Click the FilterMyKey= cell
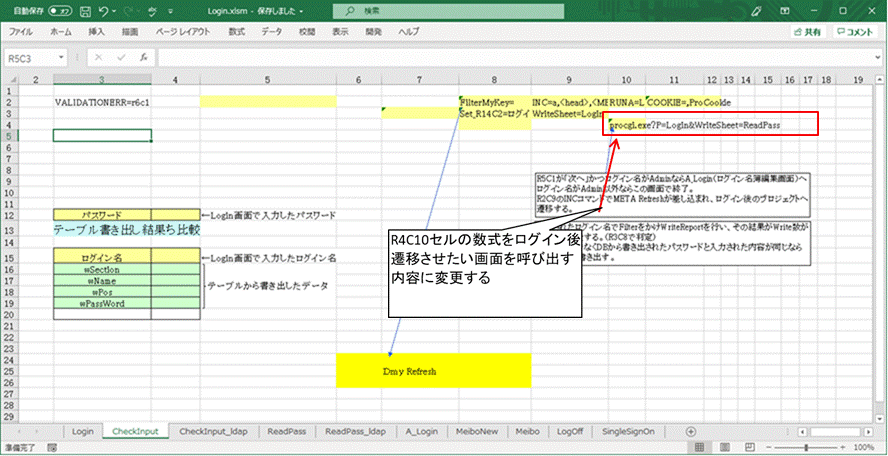The width and height of the screenshot is (888, 456). pos(494,103)
